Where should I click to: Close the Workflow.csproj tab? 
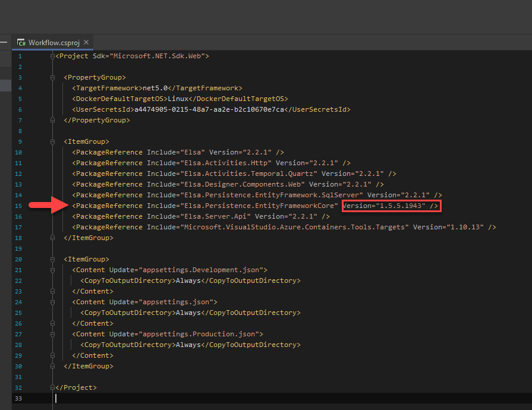click(x=86, y=42)
